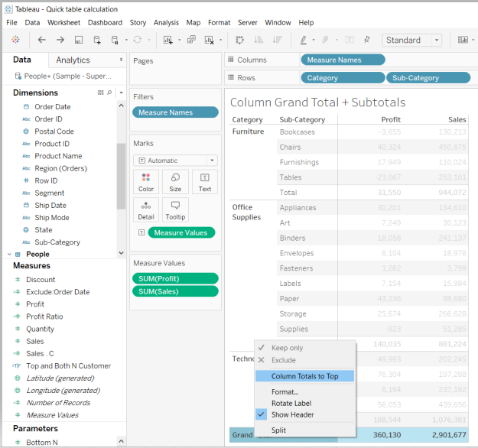Open the Pause Auto Updates dropdown arrow
This screenshot has height=448, width=478.
pyautogui.click(x=126, y=40)
